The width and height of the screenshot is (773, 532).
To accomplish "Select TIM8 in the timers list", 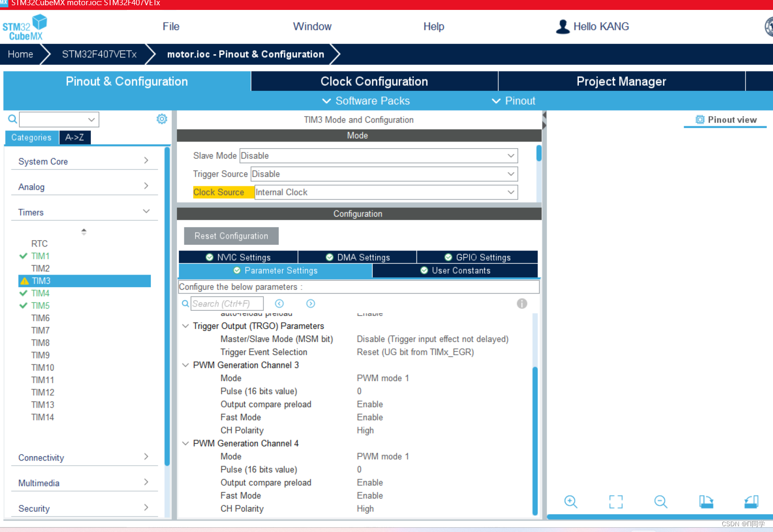I will click(40, 342).
